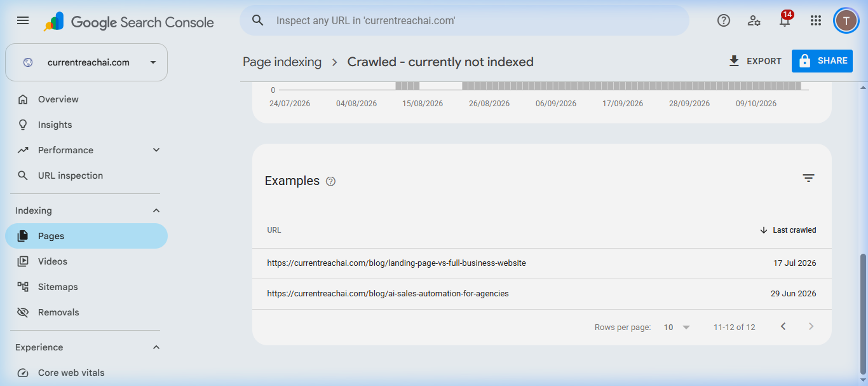Select the landing-page-vs-full-business-website URL row
This screenshot has width=868, height=386.
(542, 263)
